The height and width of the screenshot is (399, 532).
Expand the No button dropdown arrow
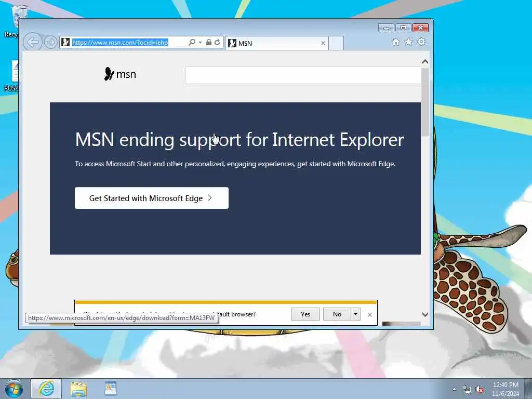coord(355,314)
